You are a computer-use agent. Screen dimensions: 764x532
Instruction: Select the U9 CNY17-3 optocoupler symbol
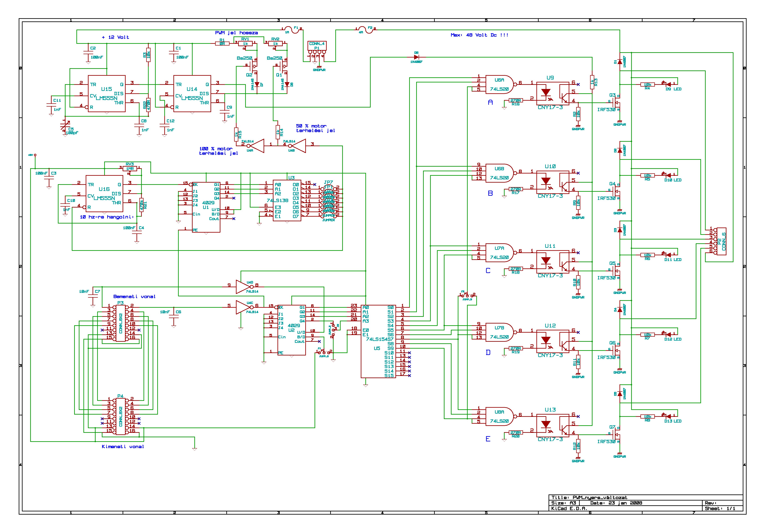click(x=552, y=94)
